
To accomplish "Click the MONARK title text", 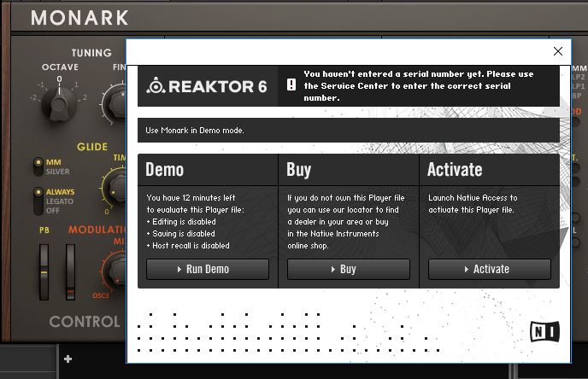I will [79, 18].
